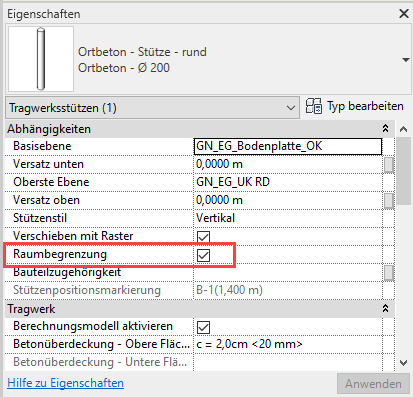Viewport: 413px width, 397px height.
Task: Select the Stützenpositionsmarkierung label
Action: (x=87, y=290)
